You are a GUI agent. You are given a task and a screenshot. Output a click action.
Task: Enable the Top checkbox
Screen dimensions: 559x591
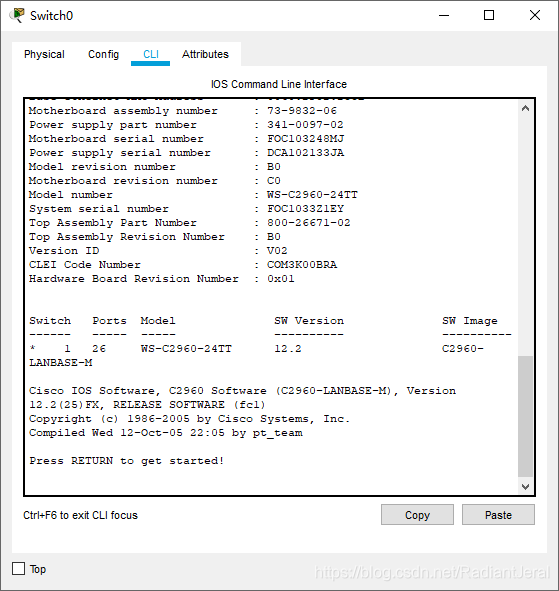click(x=18, y=569)
